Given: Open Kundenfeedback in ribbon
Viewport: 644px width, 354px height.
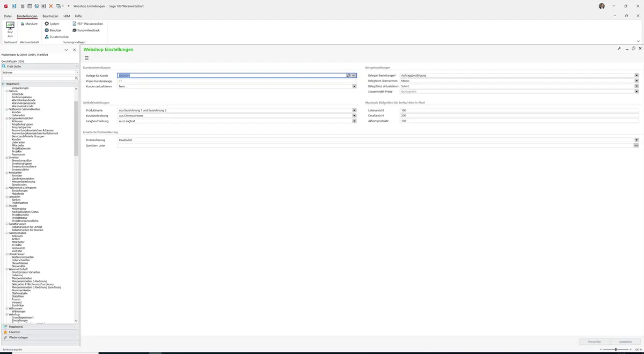Looking at the screenshot, I should click(86, 30).
